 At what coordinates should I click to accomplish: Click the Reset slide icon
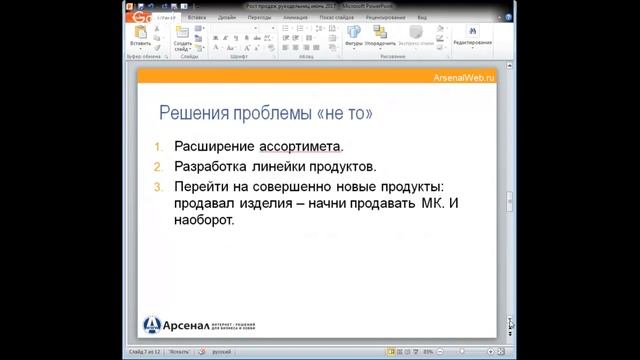(x=198, y=38)
